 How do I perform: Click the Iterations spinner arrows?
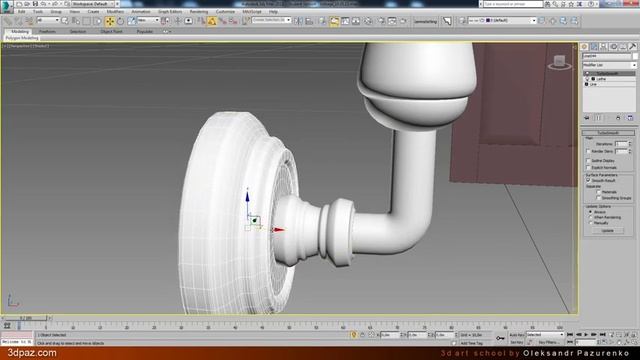(x=630, y=144)
